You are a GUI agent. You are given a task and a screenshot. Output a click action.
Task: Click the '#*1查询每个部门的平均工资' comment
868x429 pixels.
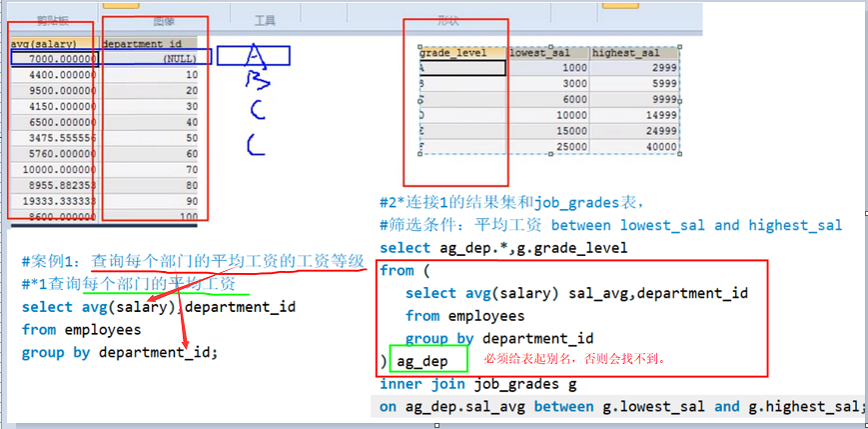click(x=129, y=284)
